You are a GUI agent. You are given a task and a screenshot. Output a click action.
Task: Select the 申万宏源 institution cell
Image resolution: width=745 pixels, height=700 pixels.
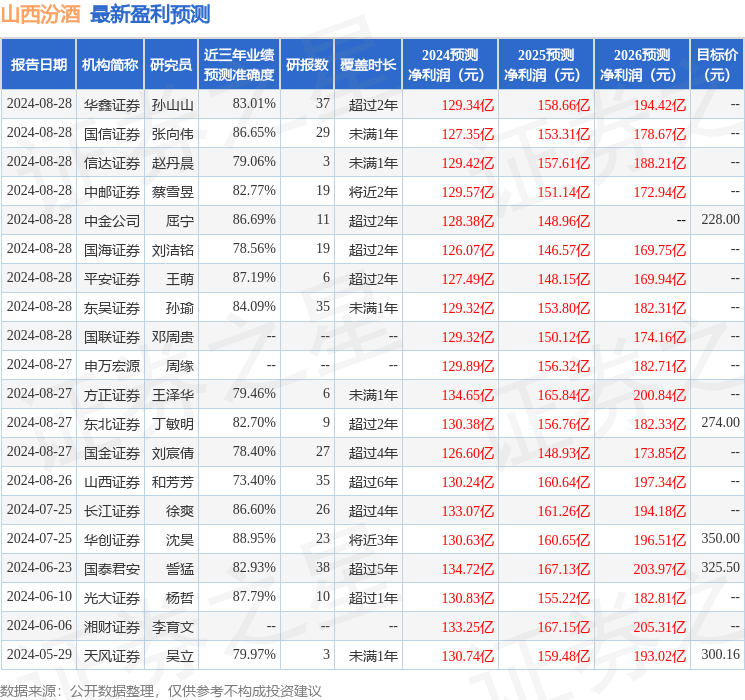click(112, 366)
